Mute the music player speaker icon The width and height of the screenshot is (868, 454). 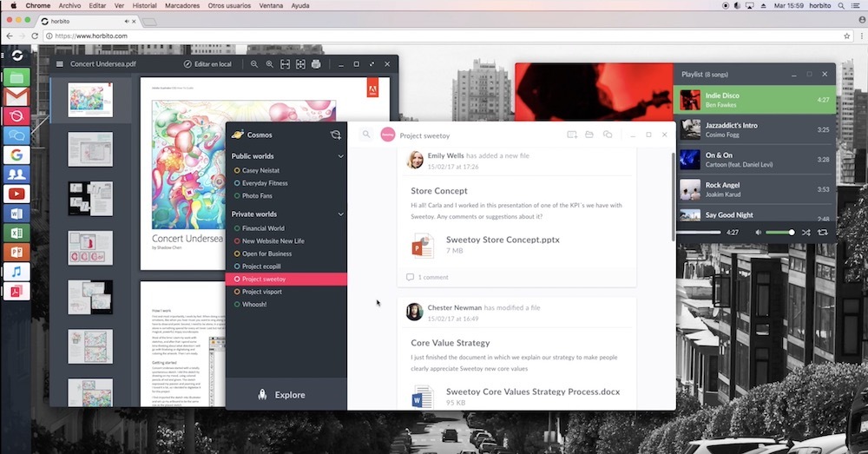tap(759, 233)
